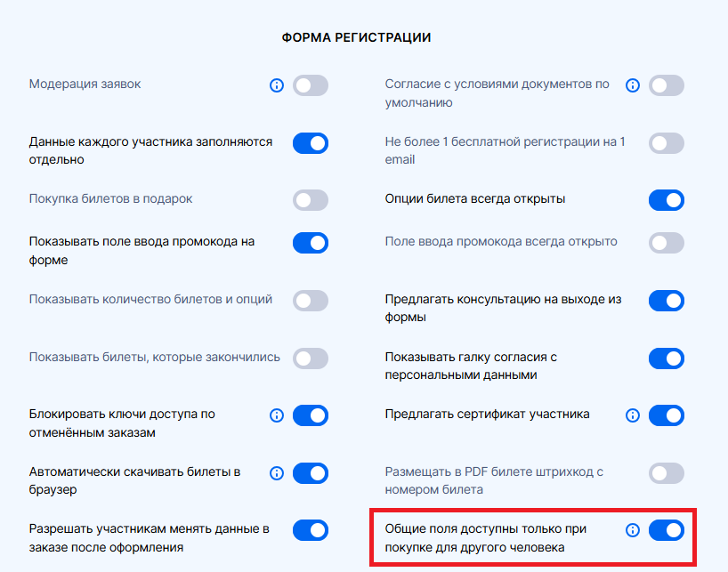728x572 pixels.
Task: Enable Показывать билеты, которые закончились
Action: (x=311, y=358)
